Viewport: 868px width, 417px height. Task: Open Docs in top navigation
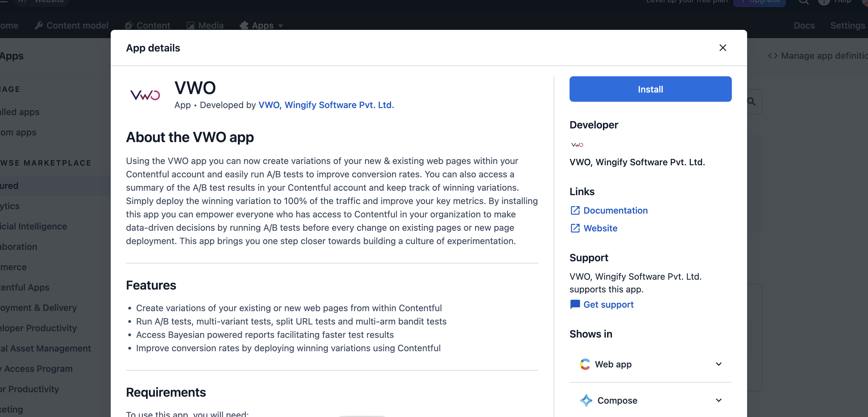coord(804,25)
